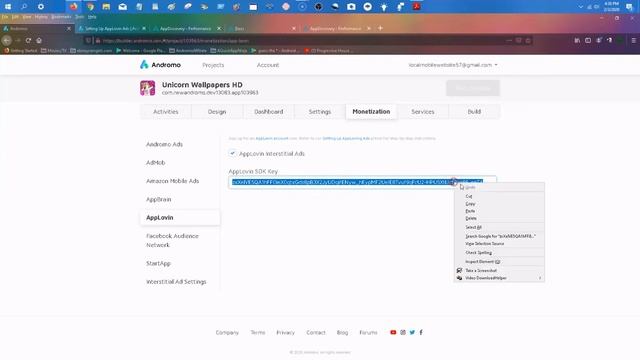The height and width of the screenshot is (360, 640).
Task: Toggle the Firefox sidebar icon in toolbar
Action: pyautogui.click(x=588, y=40)
